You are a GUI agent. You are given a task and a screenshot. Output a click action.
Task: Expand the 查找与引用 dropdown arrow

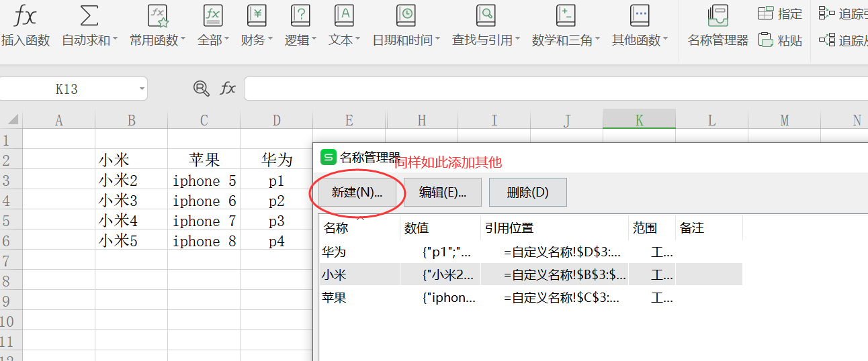(x=517, y=40)
